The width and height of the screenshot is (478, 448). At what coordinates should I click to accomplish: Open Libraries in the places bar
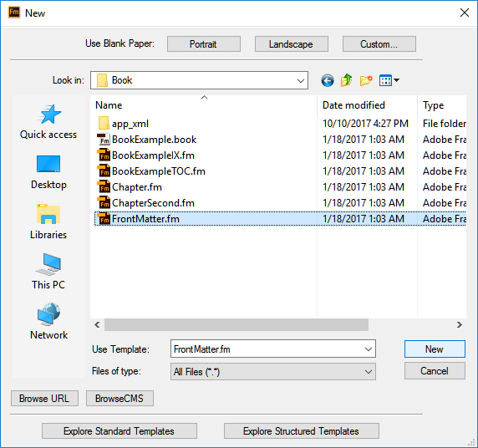point(48,222)
